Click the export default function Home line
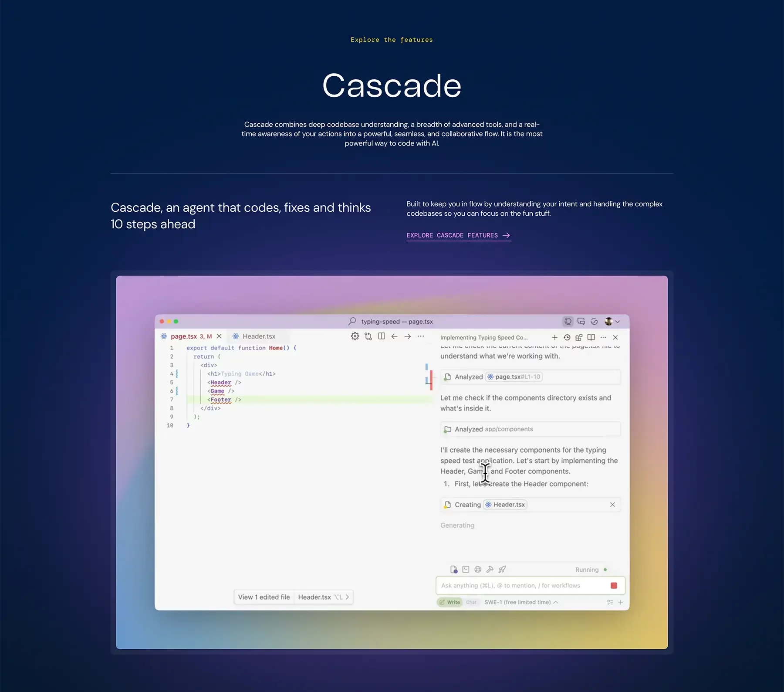784x692 pixels. tap(241, 348)
